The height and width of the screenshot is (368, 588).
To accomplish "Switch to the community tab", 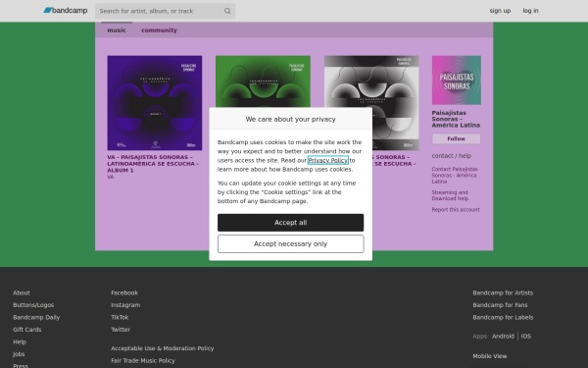I will click(x=159, y=30).
